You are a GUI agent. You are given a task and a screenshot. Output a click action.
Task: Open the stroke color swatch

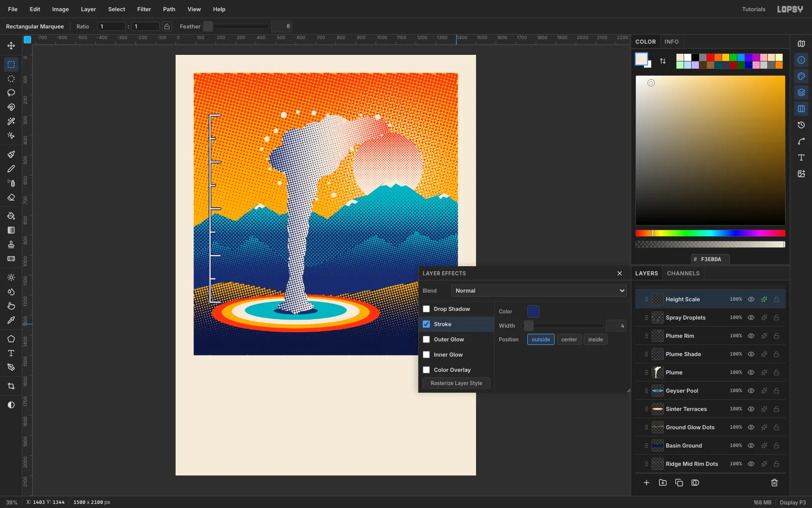coord(533,311)
